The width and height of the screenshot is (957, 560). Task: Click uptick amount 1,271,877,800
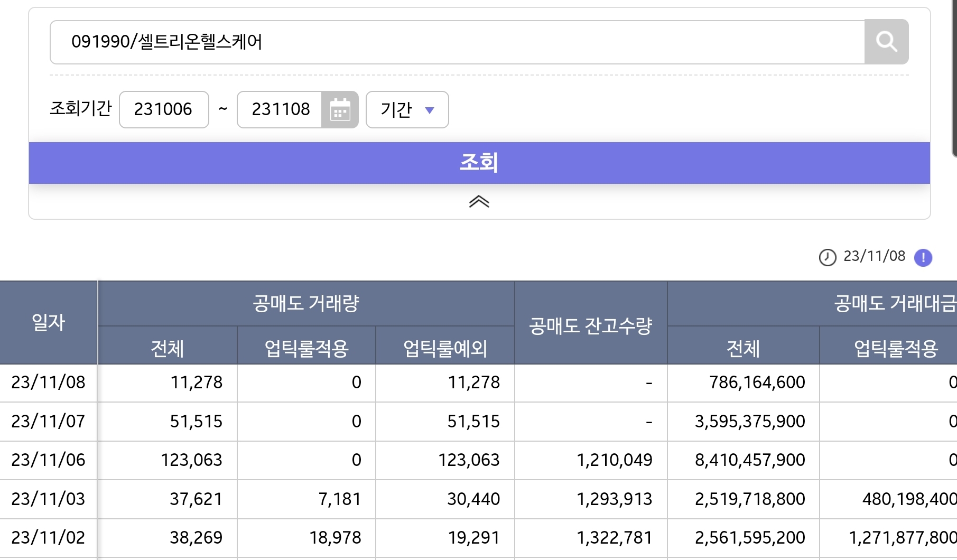coord(903,538)
